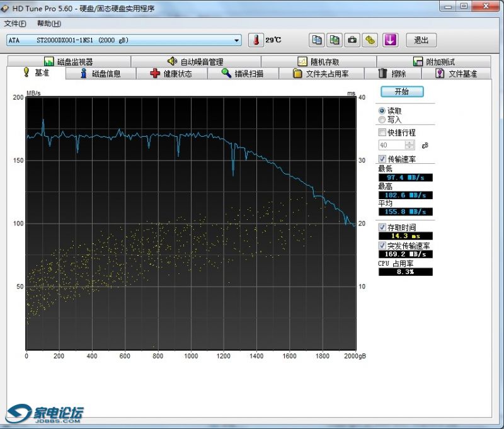Switch to the 错误扫描 error scan tab
504x429 pixels.
point(243,74)
